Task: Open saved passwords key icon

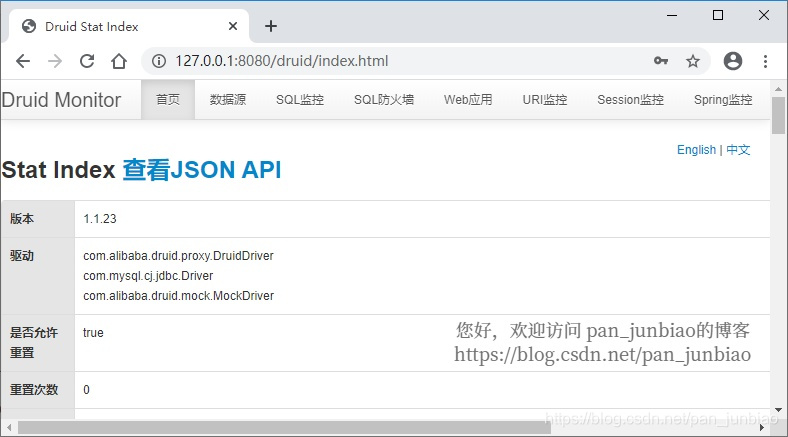Action: coord(661,61)
